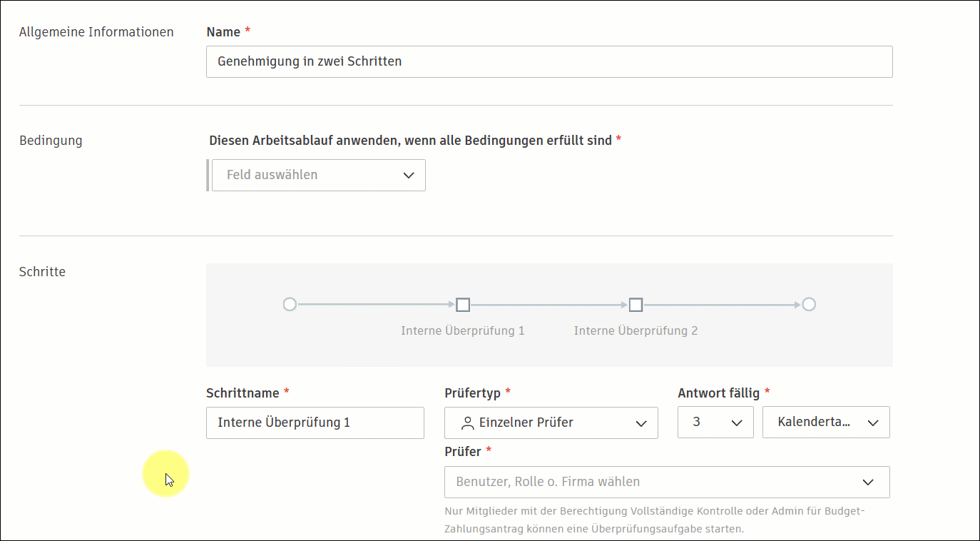Select the Interne Überprüfung 2 step label

pyautogui.click(x=636, y=330)
